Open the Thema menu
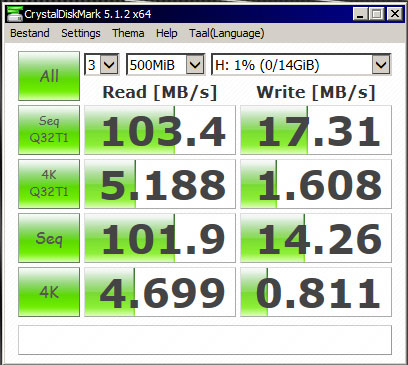 pos(128,33)
